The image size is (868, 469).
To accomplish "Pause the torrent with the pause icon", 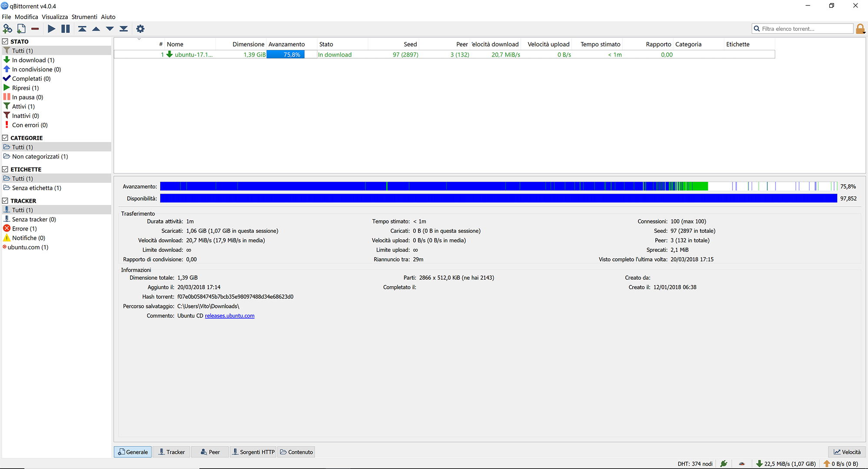I will coord(65,28).
